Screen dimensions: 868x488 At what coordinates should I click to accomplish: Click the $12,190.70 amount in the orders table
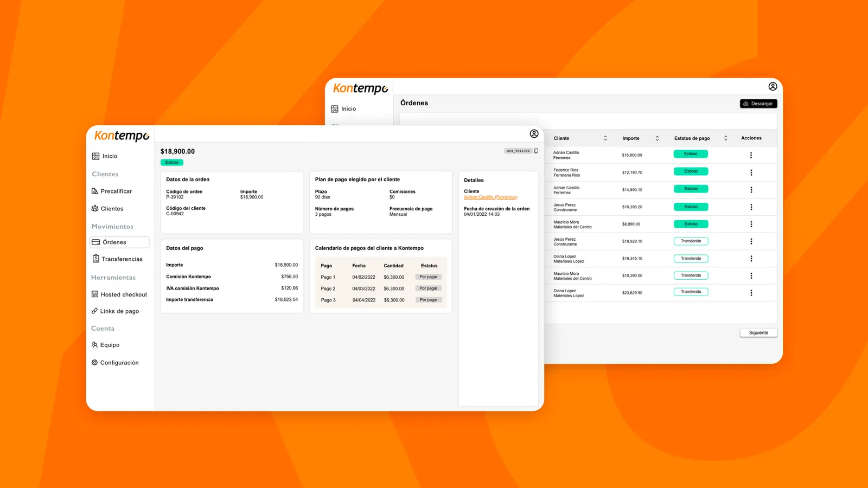click(x=632, y=172)
